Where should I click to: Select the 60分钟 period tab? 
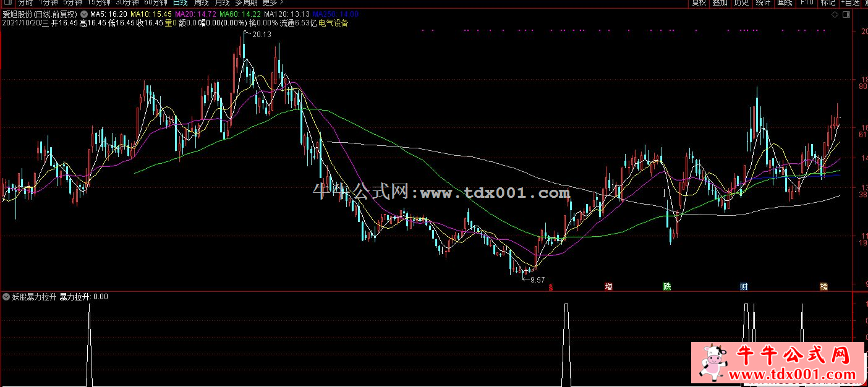coord(155,2)
